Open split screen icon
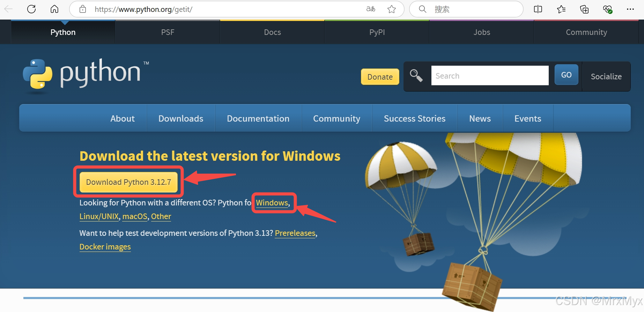The height and width of the screenshot is (312, 644). [x=538, y=9]
